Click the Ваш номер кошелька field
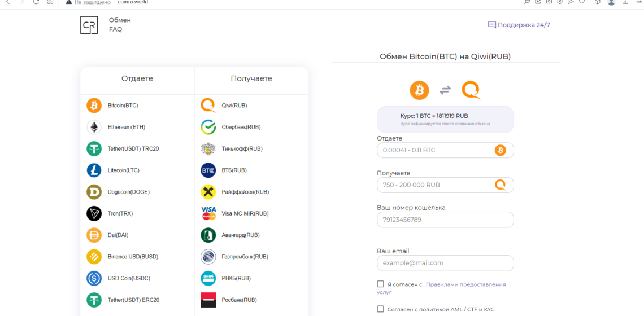644x316 pixels. [445, 220]
